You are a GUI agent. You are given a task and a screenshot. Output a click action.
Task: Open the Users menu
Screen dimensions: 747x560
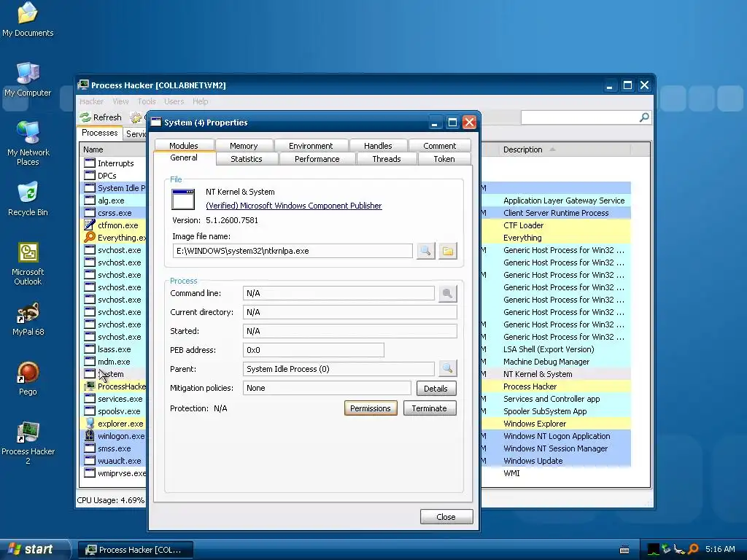(174, 101)
